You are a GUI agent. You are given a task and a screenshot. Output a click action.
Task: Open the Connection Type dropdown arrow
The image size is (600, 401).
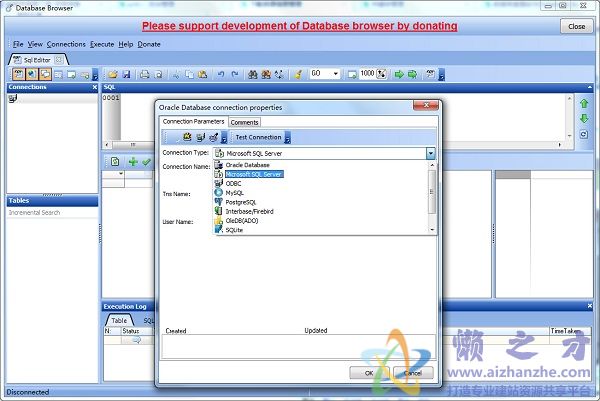click(430, 153)
